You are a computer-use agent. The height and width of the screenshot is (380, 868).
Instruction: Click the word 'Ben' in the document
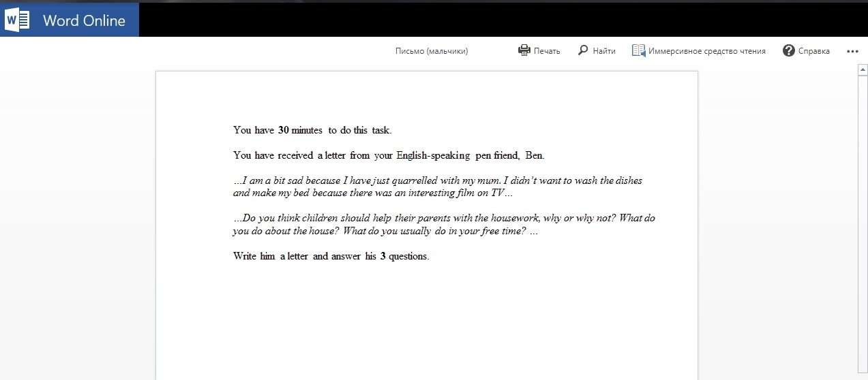[x=534, y=155]
